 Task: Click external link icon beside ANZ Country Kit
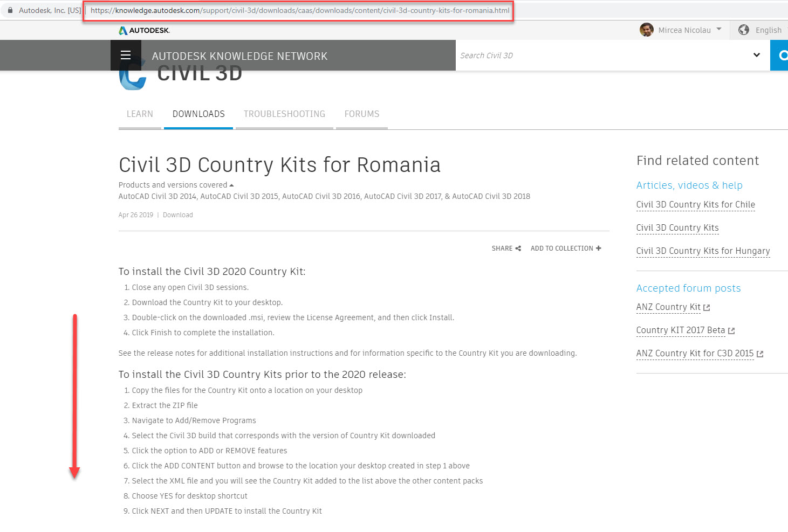(x=707, y=308)
